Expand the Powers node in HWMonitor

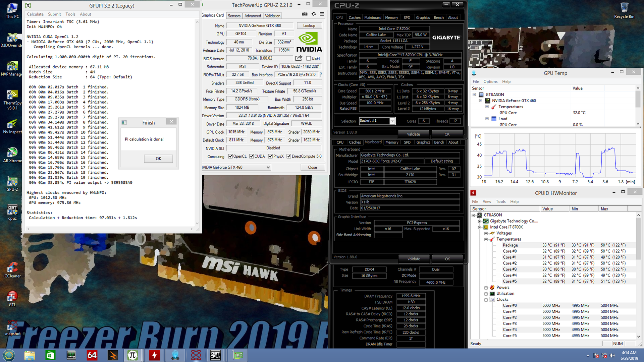tap(486, 288)
